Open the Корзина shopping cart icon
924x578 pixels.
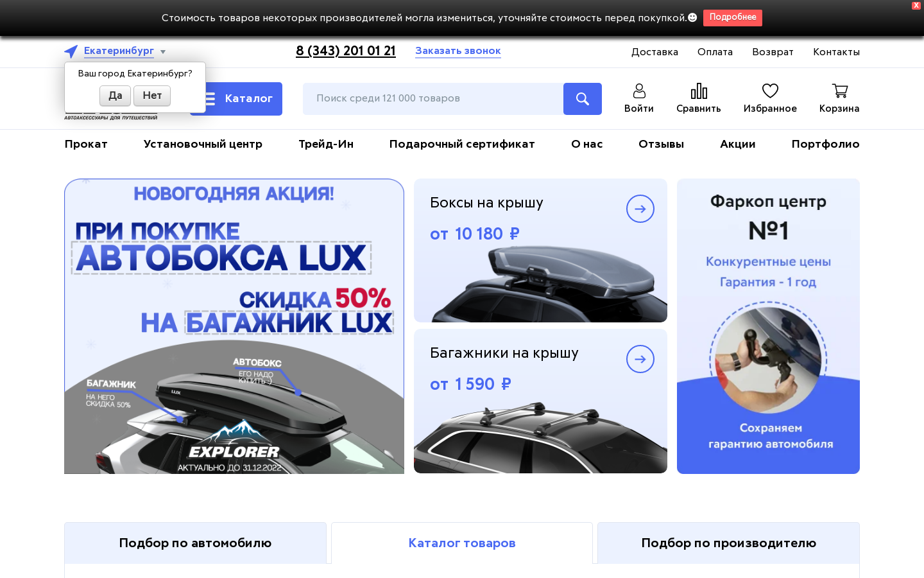(x=839, y=91)
